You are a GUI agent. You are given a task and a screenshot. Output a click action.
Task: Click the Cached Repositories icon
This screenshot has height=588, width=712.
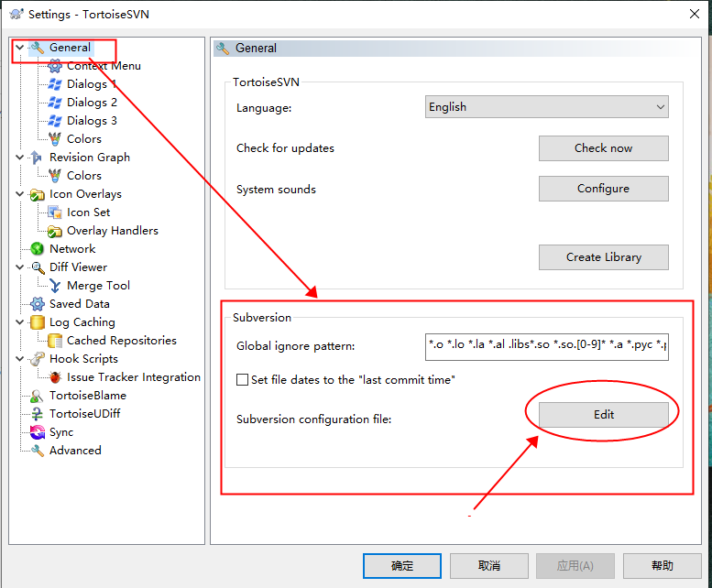pos(54,341)
